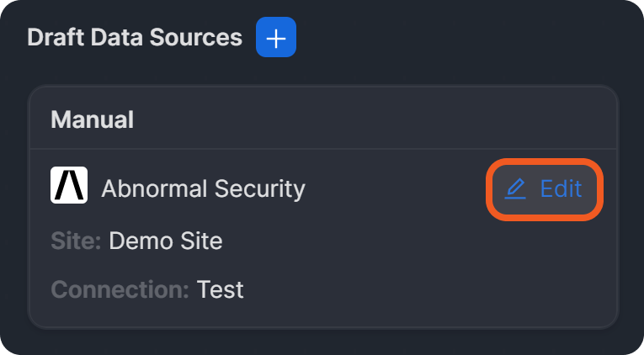Select the Test connection value
Image resolution: width=644 pixels, height=355 pixels.
pyautogui.click(x=221, y=290)
